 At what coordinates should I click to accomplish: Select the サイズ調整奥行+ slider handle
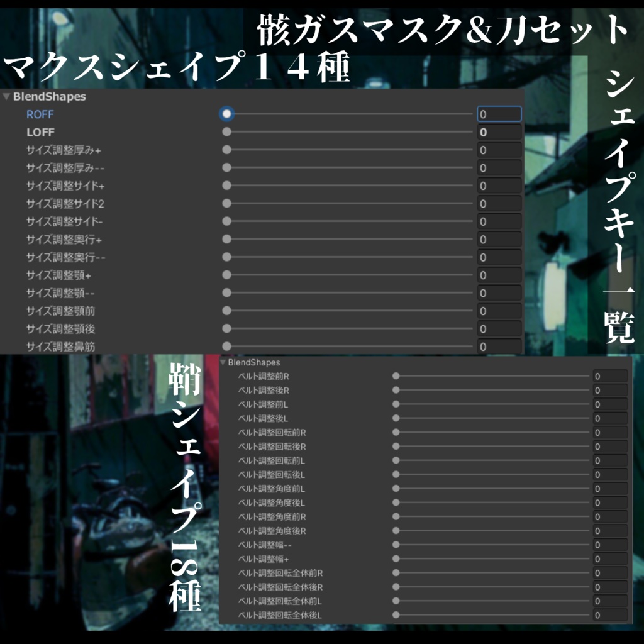point(226,239)
